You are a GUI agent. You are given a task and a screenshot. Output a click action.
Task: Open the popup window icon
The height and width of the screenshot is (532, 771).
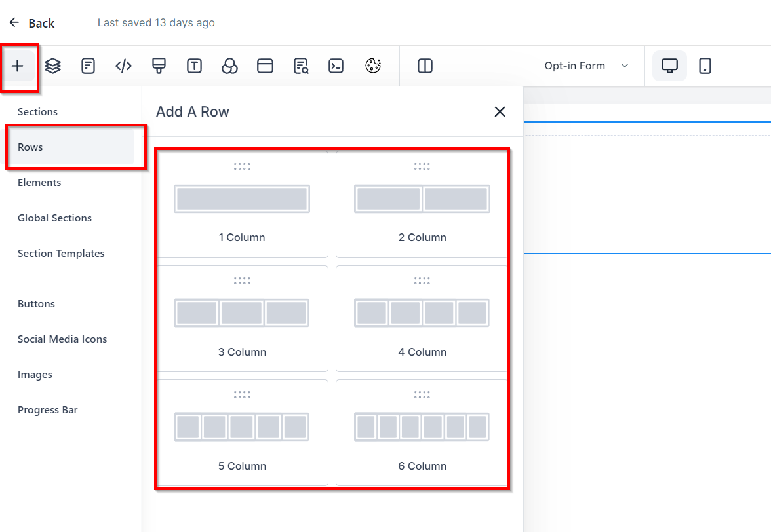click(265, 66)
